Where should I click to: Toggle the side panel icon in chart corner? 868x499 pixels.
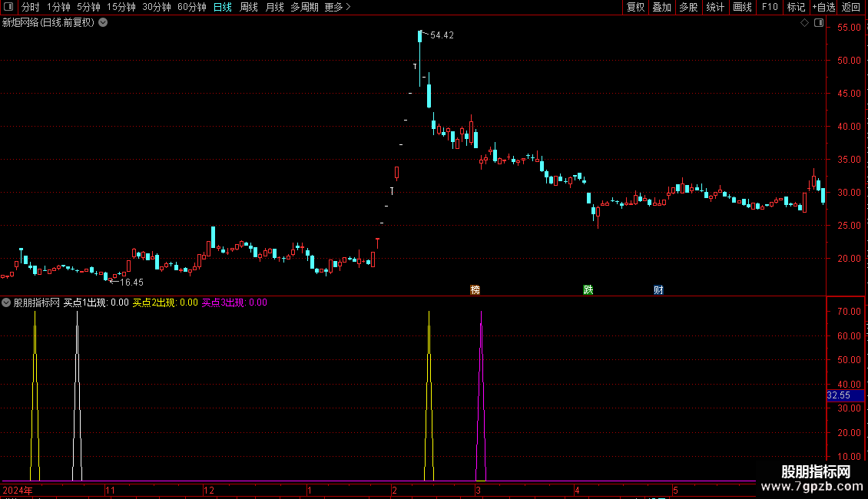819,23
